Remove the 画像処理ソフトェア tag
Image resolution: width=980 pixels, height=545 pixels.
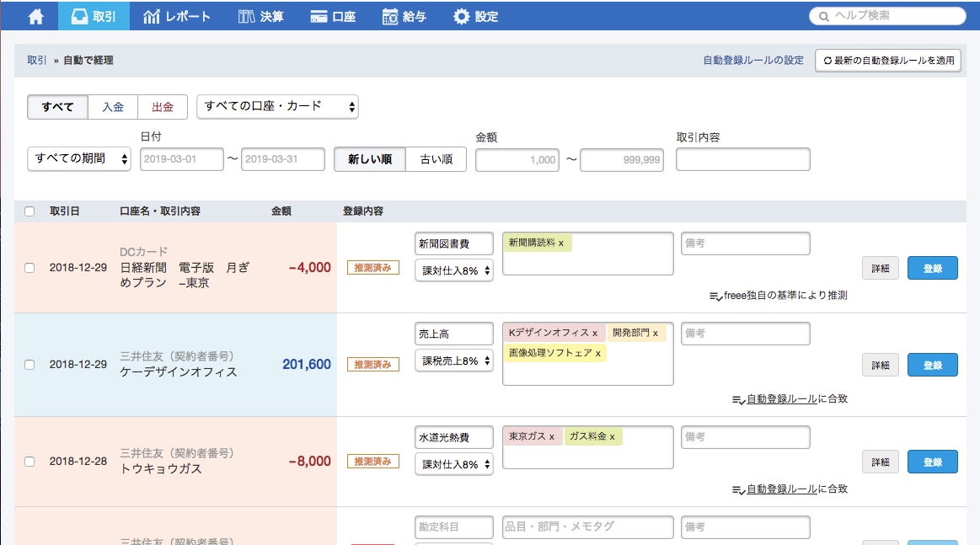click(x=598, y=353)
